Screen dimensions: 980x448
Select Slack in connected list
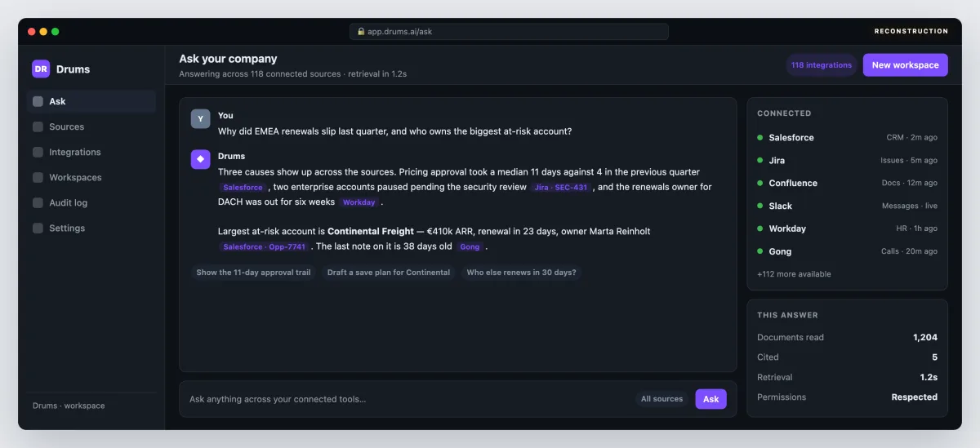click(x=847, y=206)
